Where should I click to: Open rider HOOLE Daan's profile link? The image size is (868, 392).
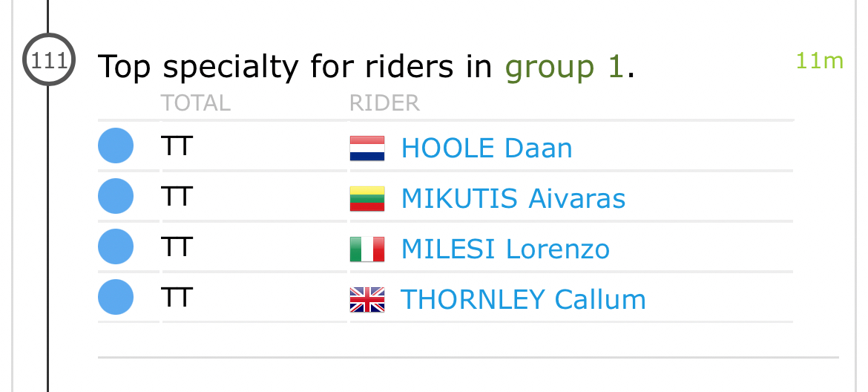click(x=487, y=148)
